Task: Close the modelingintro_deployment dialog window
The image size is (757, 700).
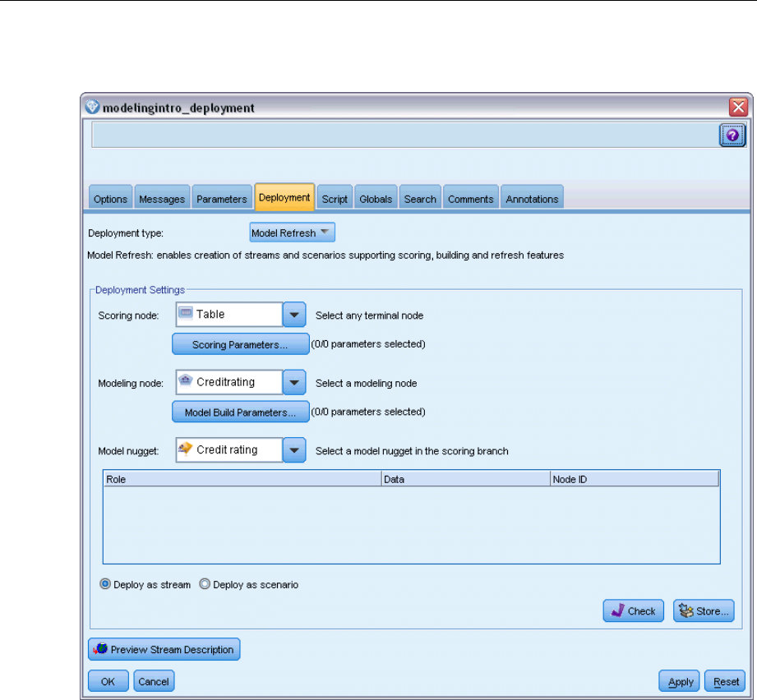Action: pos(737,108)
